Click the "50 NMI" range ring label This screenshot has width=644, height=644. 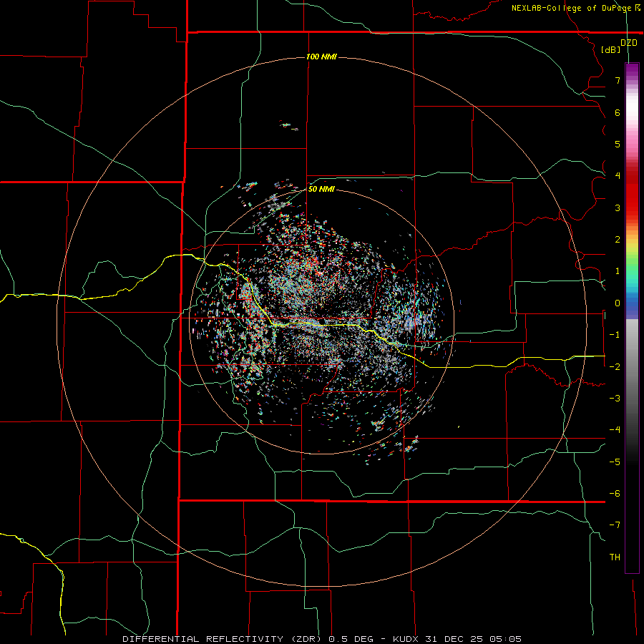tap(321, 189)
